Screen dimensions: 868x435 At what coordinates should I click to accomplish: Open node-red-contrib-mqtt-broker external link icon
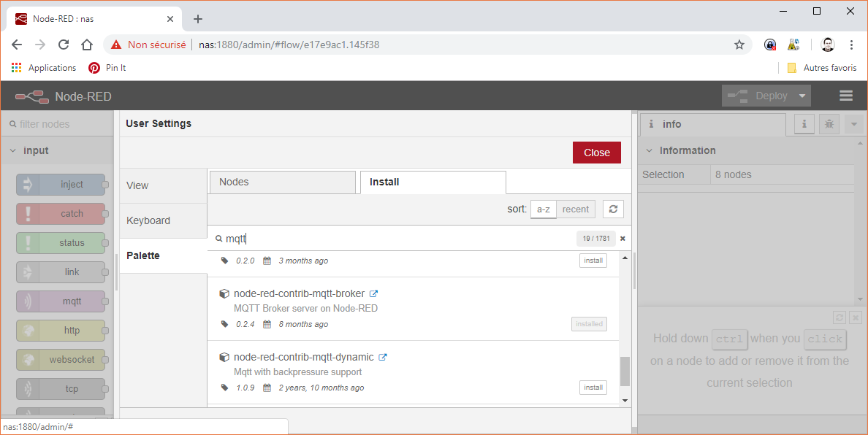click(x=373, y=294)
